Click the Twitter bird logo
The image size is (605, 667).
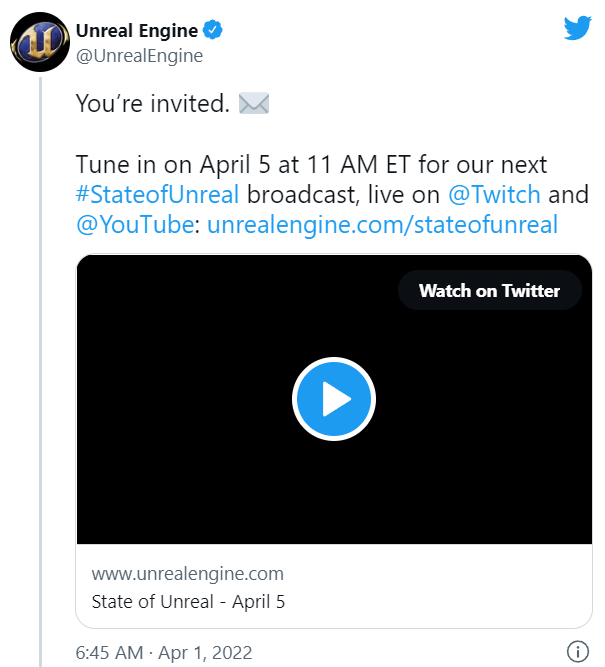(x=577, y=28)
